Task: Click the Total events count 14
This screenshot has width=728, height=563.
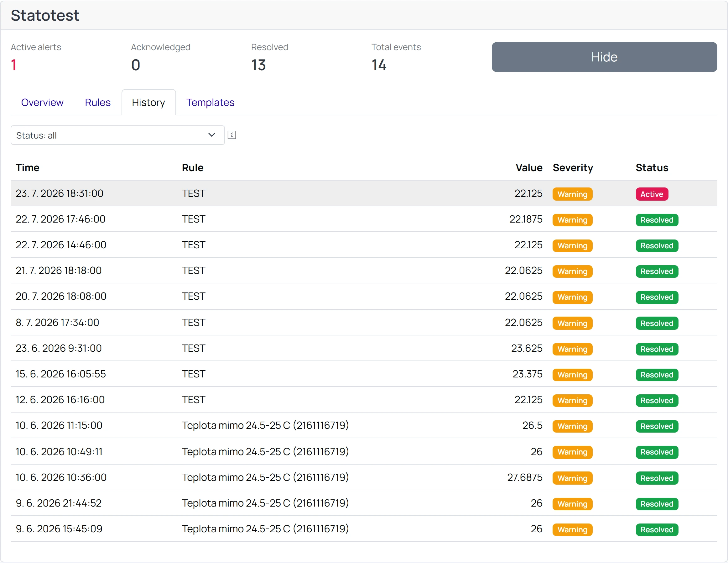Action: pyautogui.click(x=379, y=65)
